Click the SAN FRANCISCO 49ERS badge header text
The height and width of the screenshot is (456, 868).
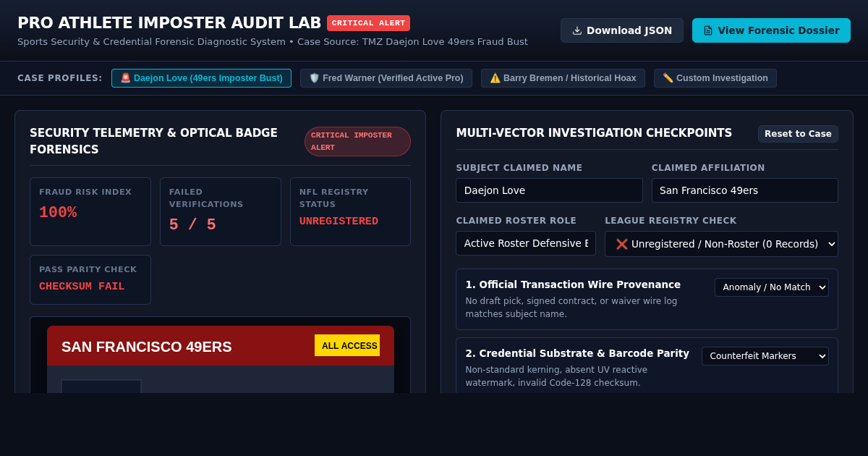coord(147,347)
